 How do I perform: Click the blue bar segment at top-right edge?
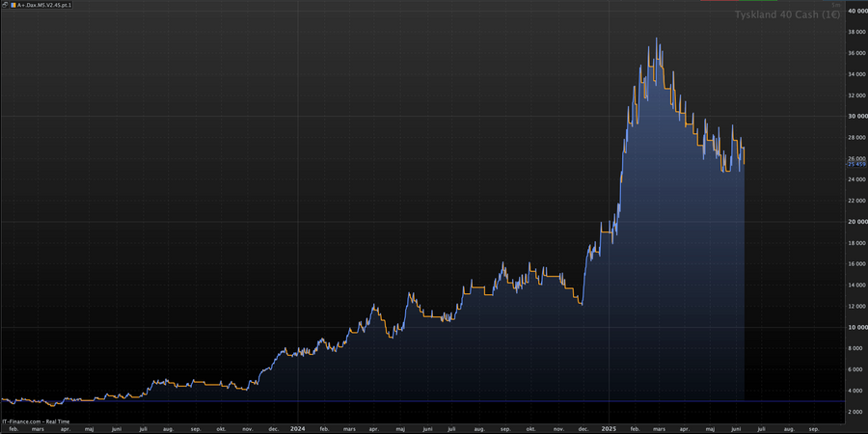pos(845,1)
